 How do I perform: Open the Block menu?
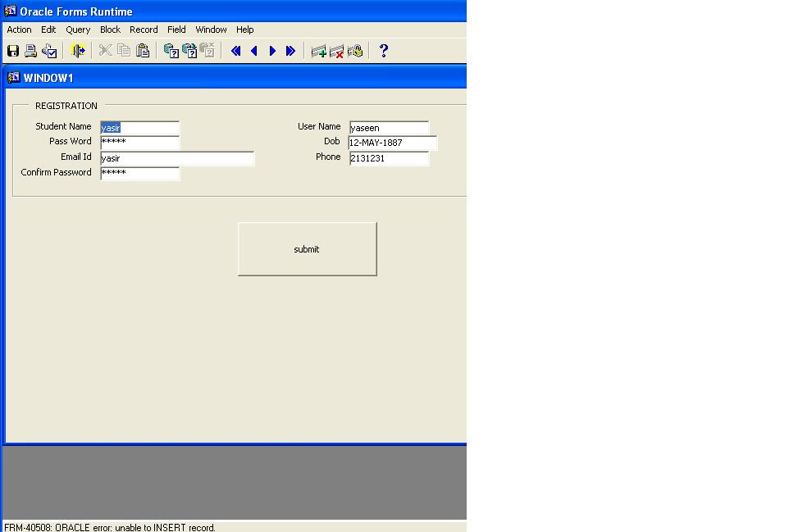click(110, 30)
